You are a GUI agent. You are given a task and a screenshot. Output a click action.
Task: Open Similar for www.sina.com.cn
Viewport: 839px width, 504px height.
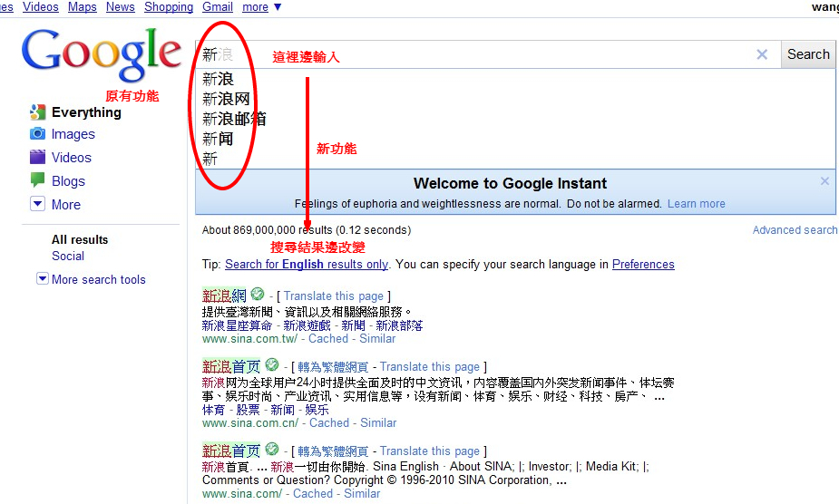[378, 422]
